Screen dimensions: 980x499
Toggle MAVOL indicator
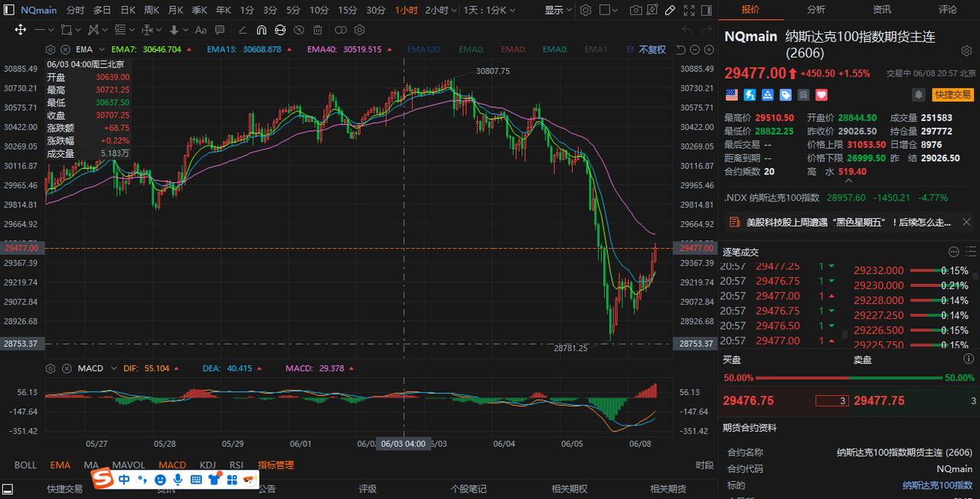129,465
